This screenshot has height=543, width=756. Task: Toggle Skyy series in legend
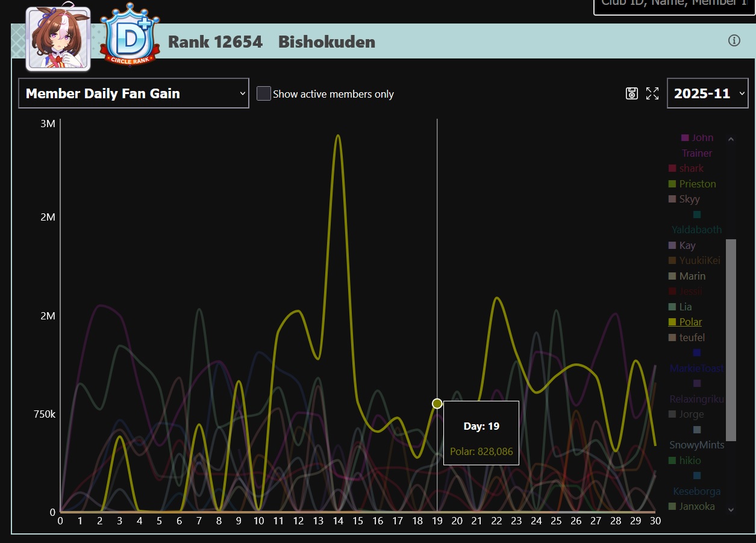click(x=684, y=199)
